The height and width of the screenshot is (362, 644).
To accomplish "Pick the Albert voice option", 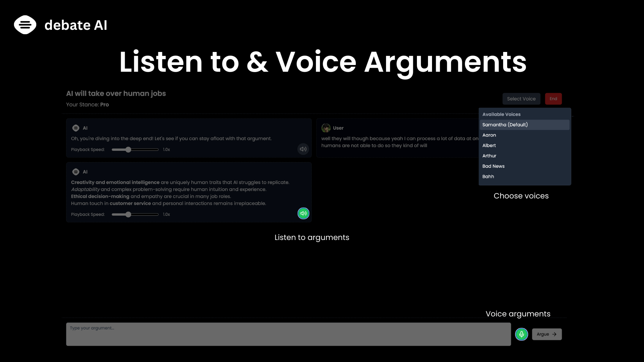I will pyautogui.click(x=525, y=145).
